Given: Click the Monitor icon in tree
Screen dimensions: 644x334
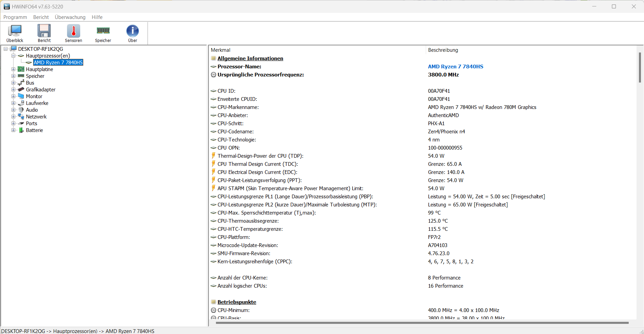Looking at the screenshot, I should click(21, 96).
